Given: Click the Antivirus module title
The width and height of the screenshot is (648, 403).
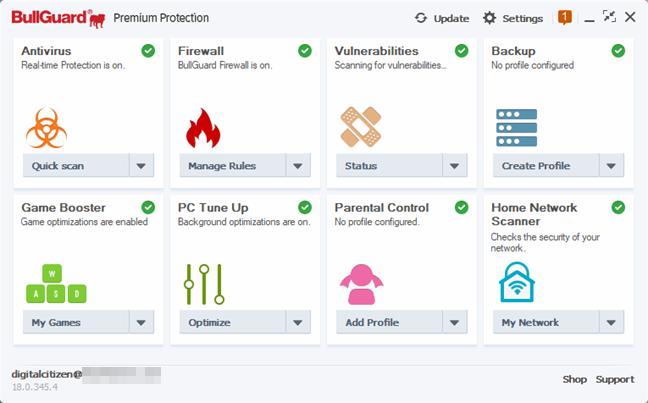Looking at the screenshot, I should pos(46,51).
